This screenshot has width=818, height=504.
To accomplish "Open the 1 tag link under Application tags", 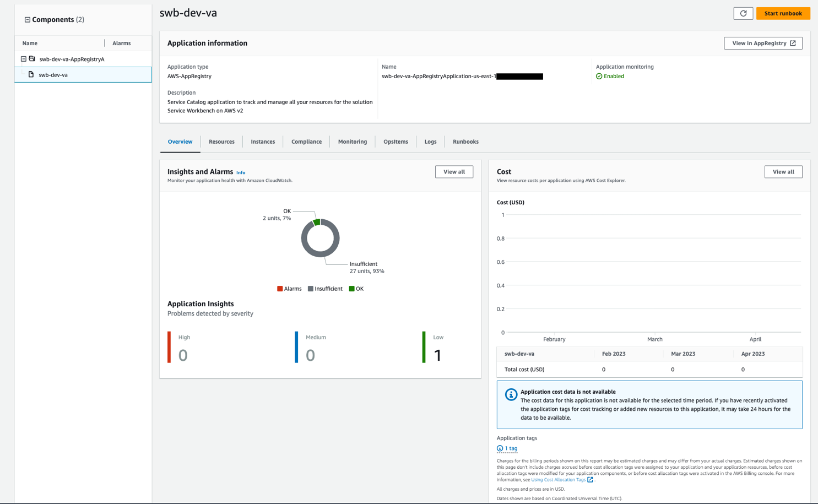I will (511, 448).
